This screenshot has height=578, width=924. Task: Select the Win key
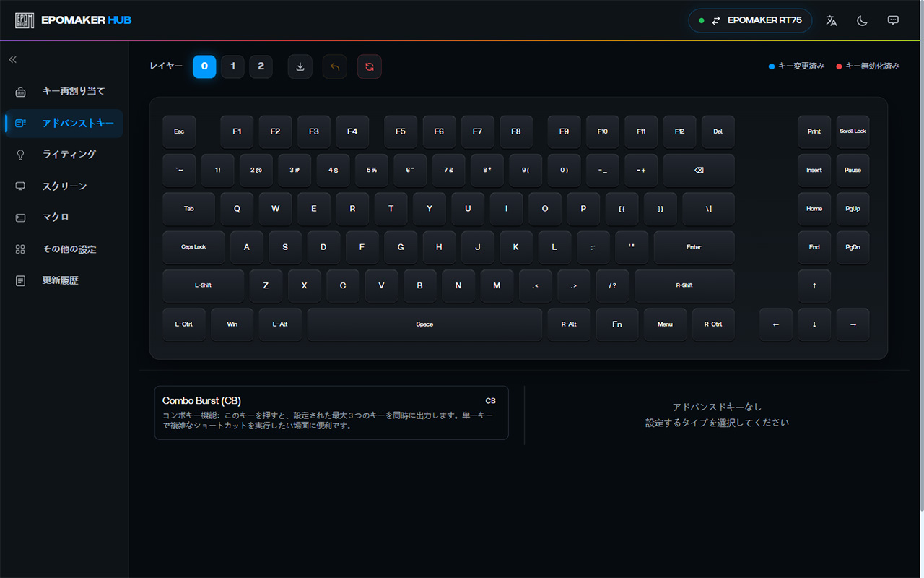click(232, 324)
